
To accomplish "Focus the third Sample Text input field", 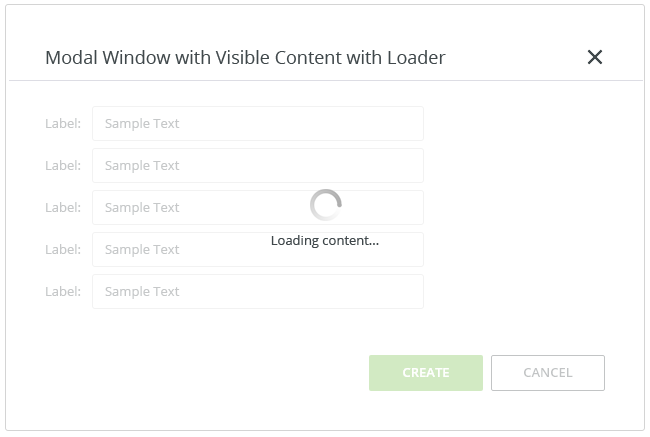I will coord(258,207).
